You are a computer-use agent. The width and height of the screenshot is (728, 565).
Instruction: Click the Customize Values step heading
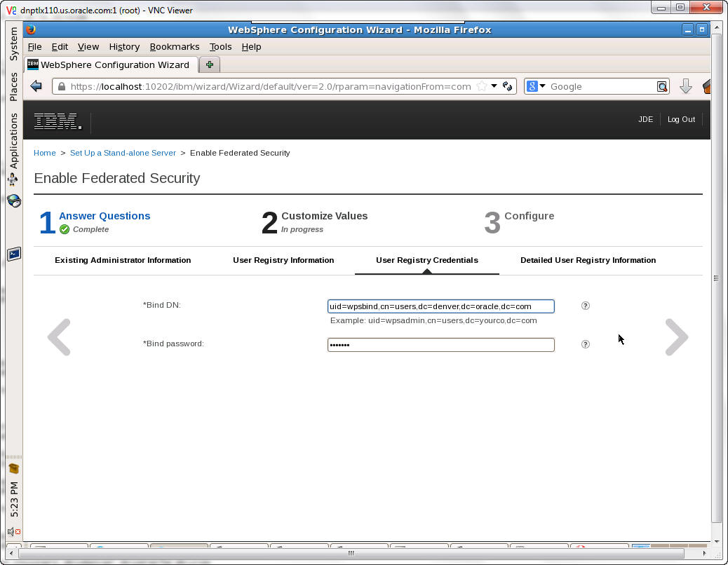click(x=325, y=216)
